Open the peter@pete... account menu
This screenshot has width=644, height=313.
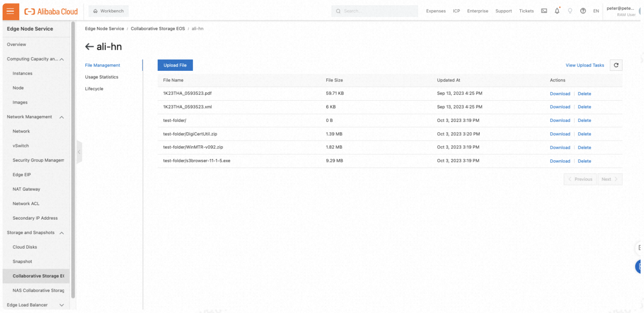[x=621, y=11]
